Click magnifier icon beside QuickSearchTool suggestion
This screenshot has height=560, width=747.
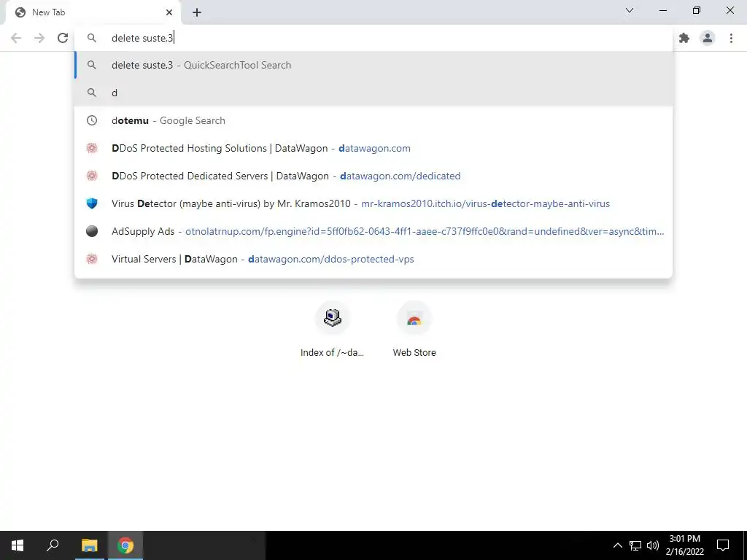pos(92,65)
